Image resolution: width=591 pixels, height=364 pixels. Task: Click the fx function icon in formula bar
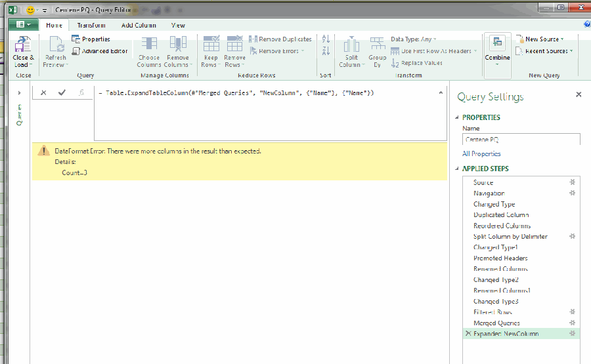[81, 92]
